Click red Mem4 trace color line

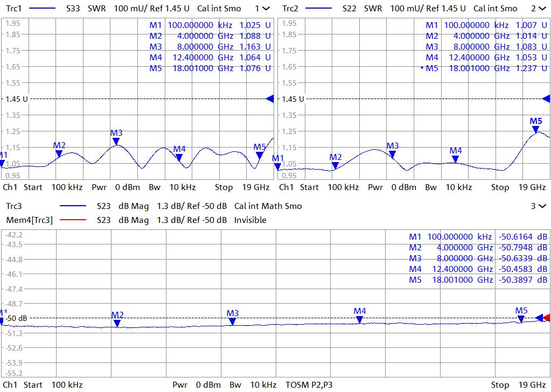pyautogui.click(x=73, y=220)
